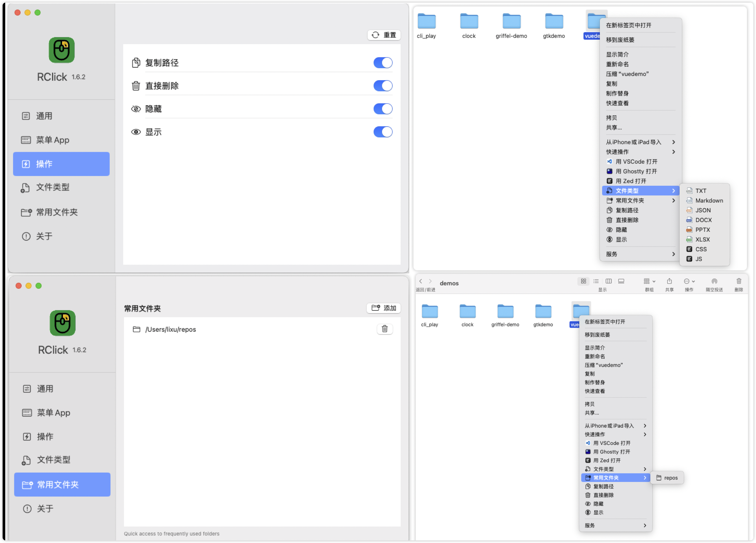Click the Finder share toolbar icon
Image resolution: width=756 pixels, height=543 pixels.
(669, 281)
